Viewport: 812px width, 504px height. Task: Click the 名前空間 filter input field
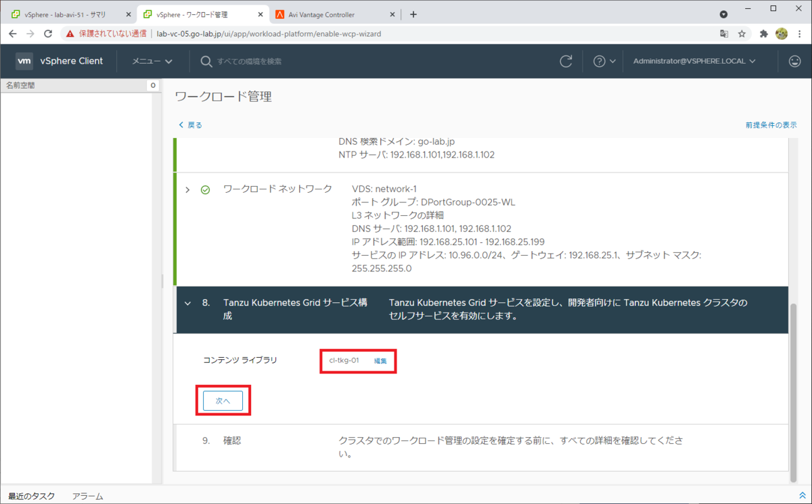(74, 85)
